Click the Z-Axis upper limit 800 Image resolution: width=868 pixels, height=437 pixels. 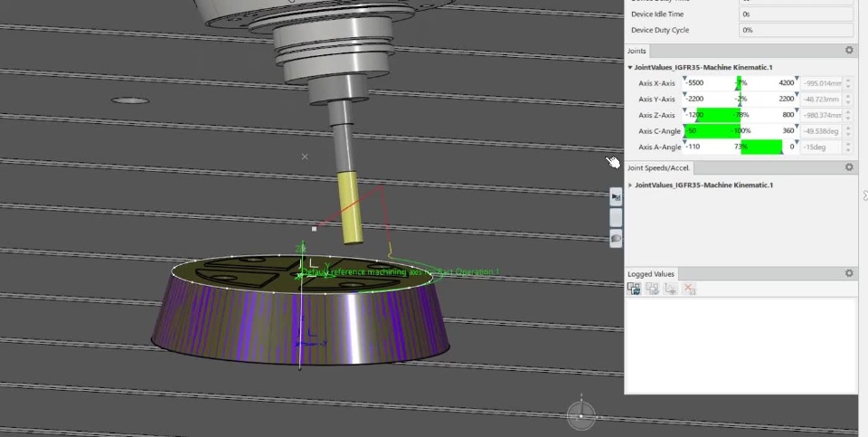click(x=788, y=115)
